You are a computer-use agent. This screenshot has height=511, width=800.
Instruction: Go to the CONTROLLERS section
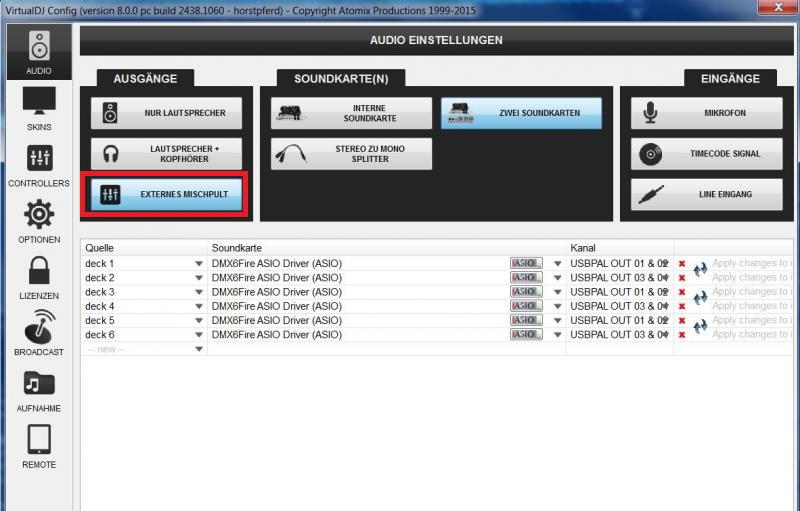click(39, 165)
